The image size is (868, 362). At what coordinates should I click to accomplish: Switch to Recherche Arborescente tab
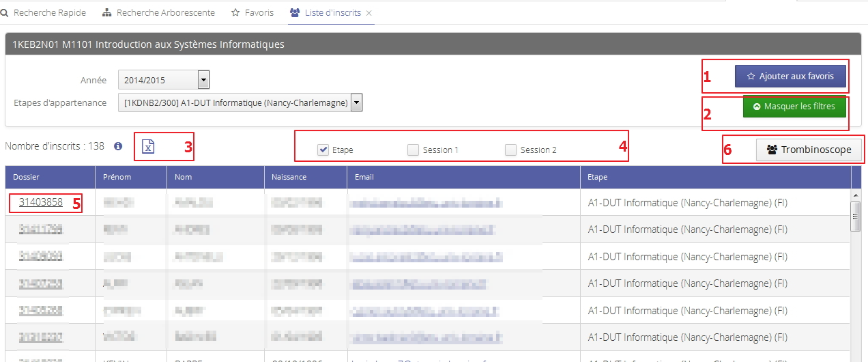coord(165,13)
